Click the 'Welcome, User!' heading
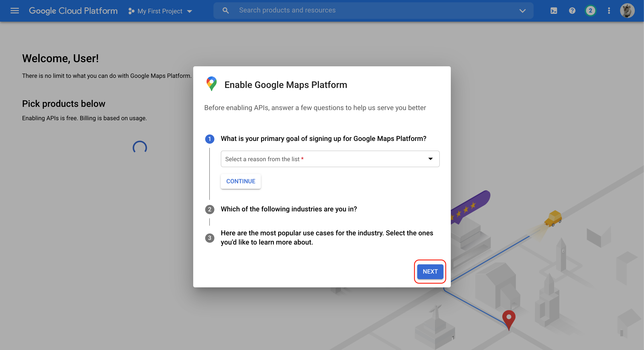 click(60, 58)
